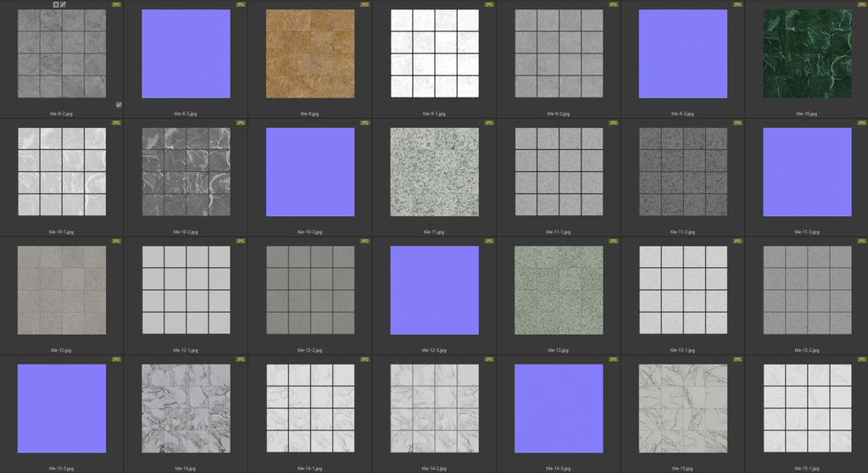Click the square icon above tile-8-2 thumbnail
868x473 pixels.
coord(56,4)
